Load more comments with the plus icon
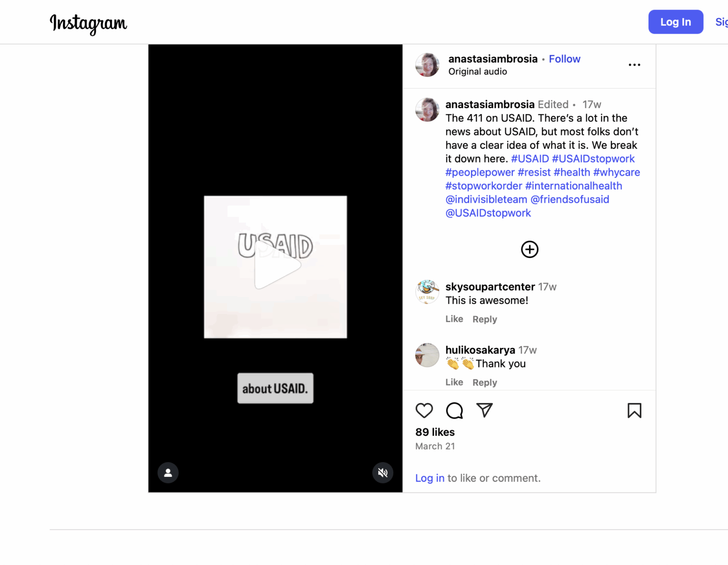 tap(529, 250)
